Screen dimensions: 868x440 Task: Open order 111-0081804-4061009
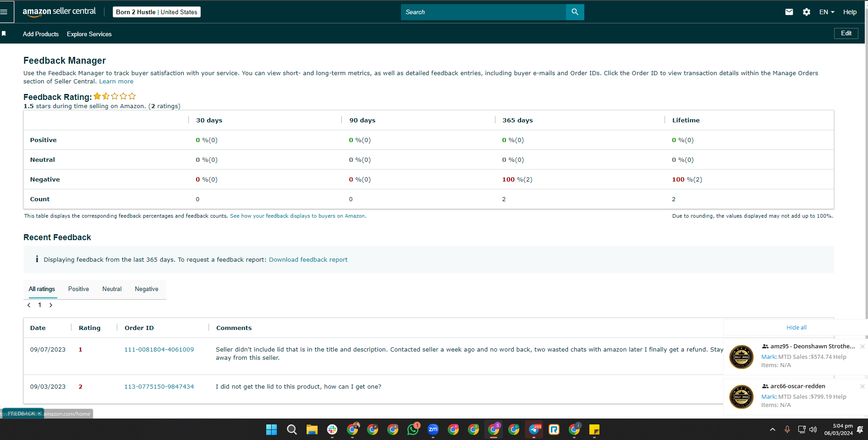tap(159, 349)
